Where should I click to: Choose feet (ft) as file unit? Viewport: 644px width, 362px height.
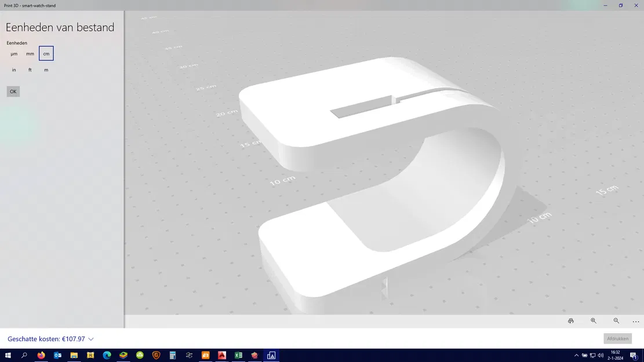tap(30, 70)
